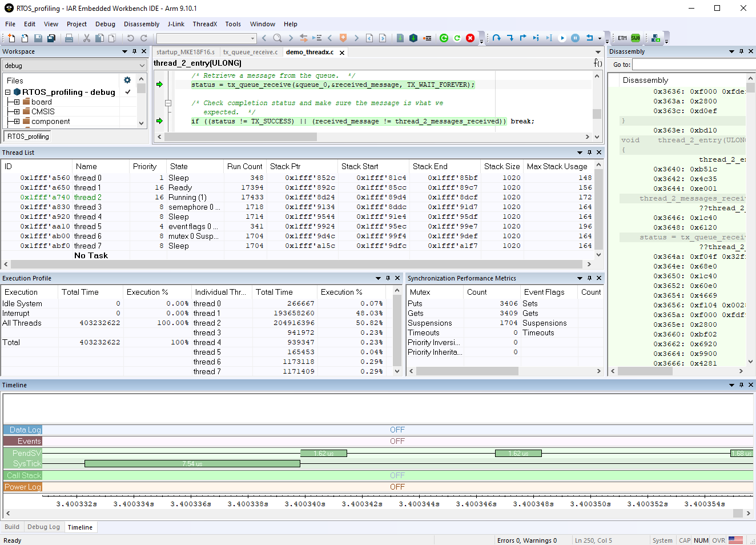Image resolution: width=756 pixels, height=545 pixels.
Task: Click the Break pause debug icon
Action: (575, 38)
